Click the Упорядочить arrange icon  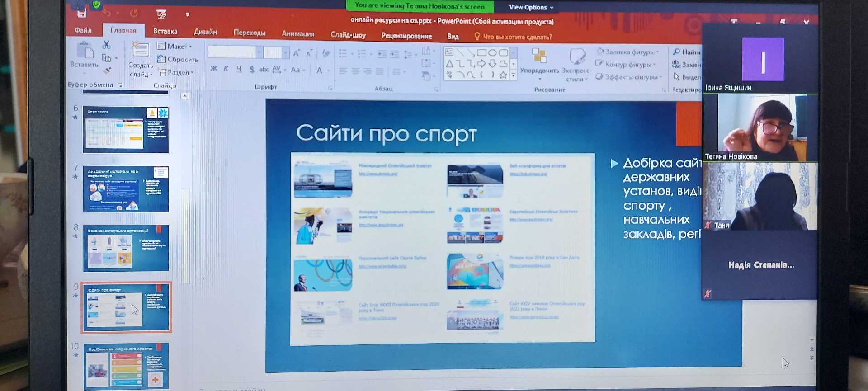[539, 56]
